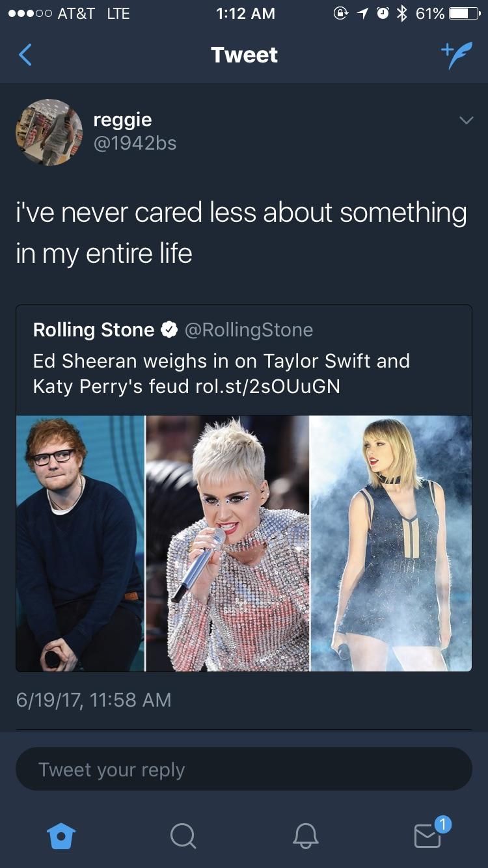View the Katy Perry photo with microphone

(227, 543)
